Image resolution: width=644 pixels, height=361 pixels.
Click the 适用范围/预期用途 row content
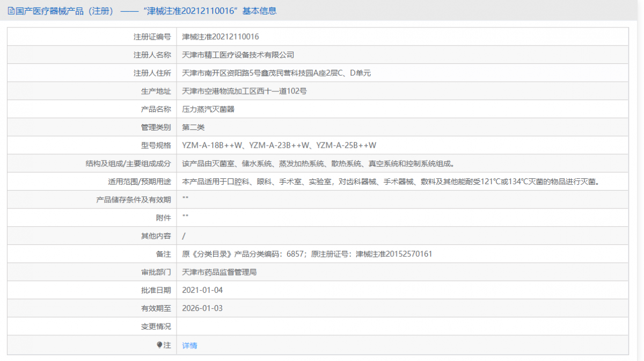[322, 182]
